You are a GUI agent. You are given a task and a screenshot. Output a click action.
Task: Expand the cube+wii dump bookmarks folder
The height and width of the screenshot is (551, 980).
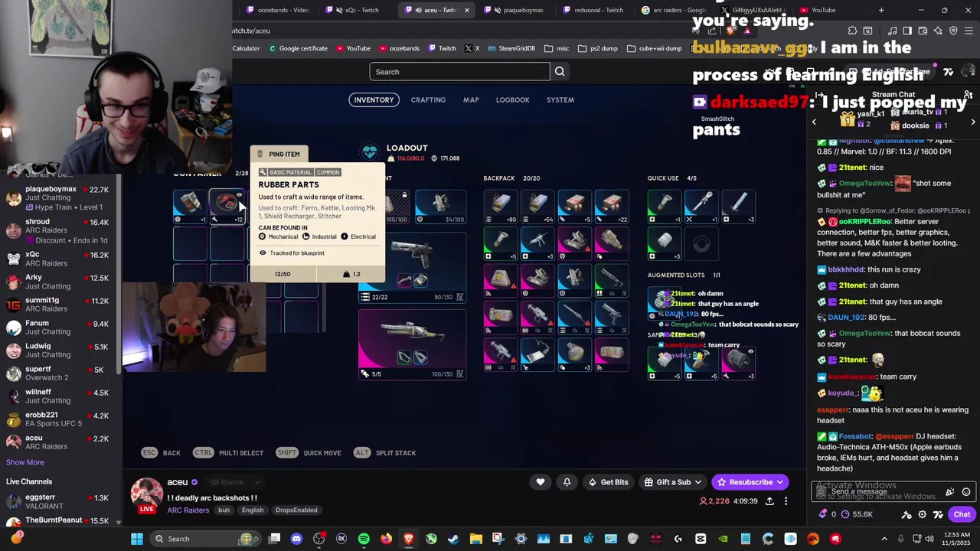coord(654,48)
